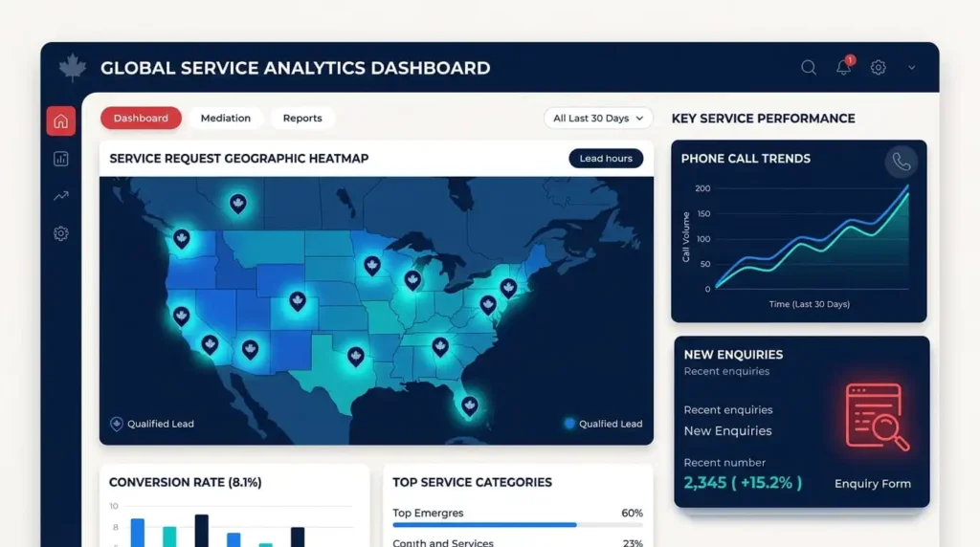Select the Dashboard tab

141,118
